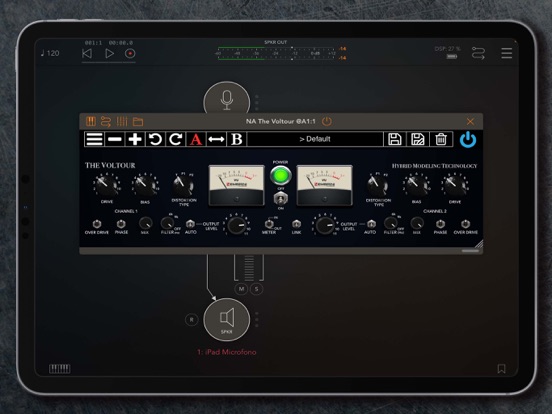The height and width of the screenshot is (414, 552).
Task: Select the SPKR speaker output node
Action: click(x=227, y=320)
